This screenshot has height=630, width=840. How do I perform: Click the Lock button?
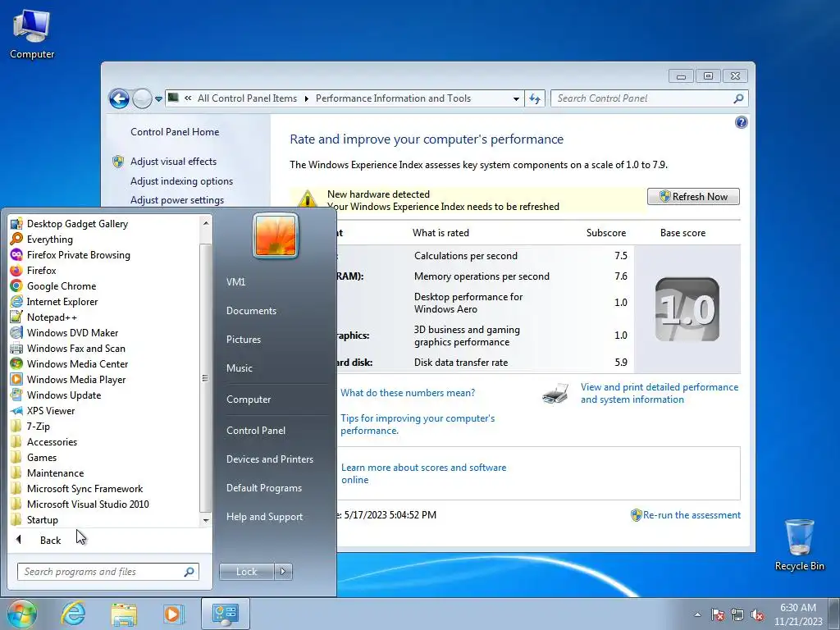click(246, 572)
